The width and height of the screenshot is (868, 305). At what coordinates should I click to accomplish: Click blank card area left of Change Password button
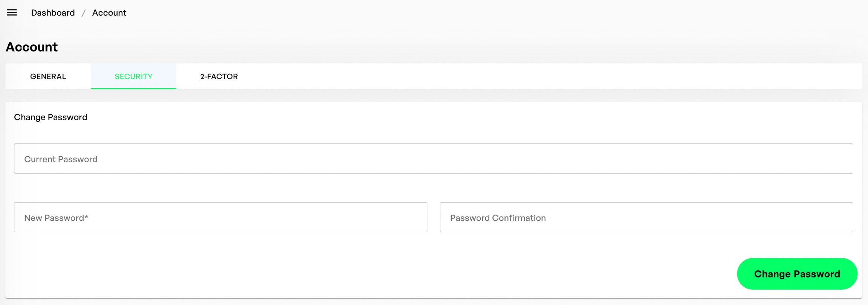coord(377,274)
